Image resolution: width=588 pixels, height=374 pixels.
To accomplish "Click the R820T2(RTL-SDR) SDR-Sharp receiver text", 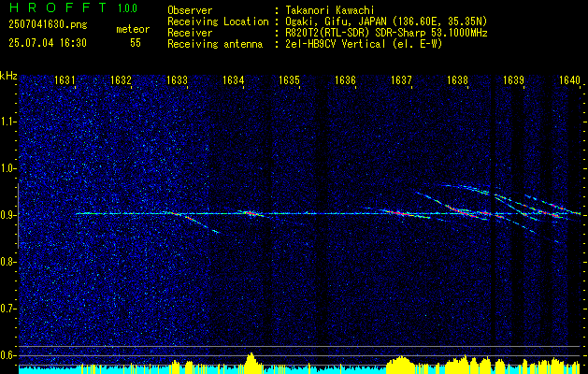I will click(x=386, y=33).
